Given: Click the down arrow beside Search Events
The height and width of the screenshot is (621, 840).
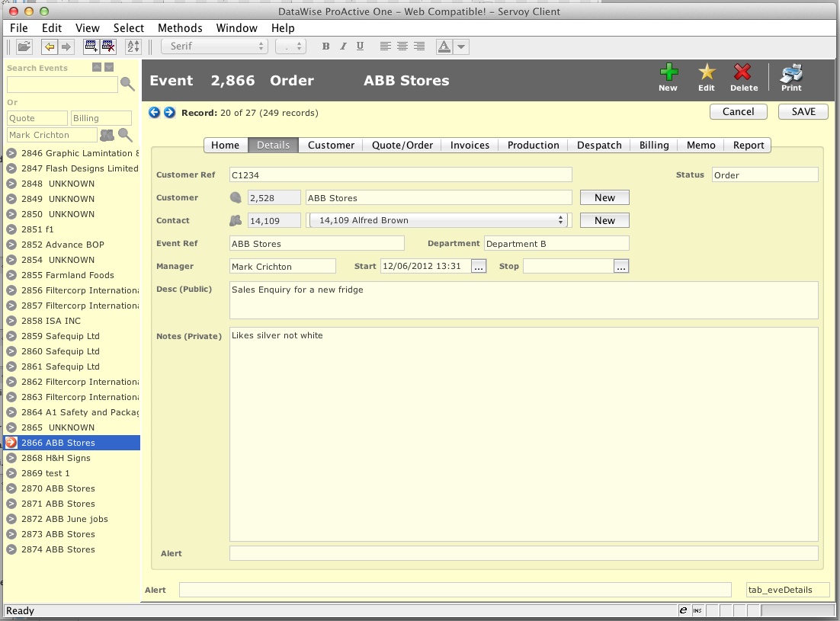Looking at the screenshot, I should click(x=109, y=67).
